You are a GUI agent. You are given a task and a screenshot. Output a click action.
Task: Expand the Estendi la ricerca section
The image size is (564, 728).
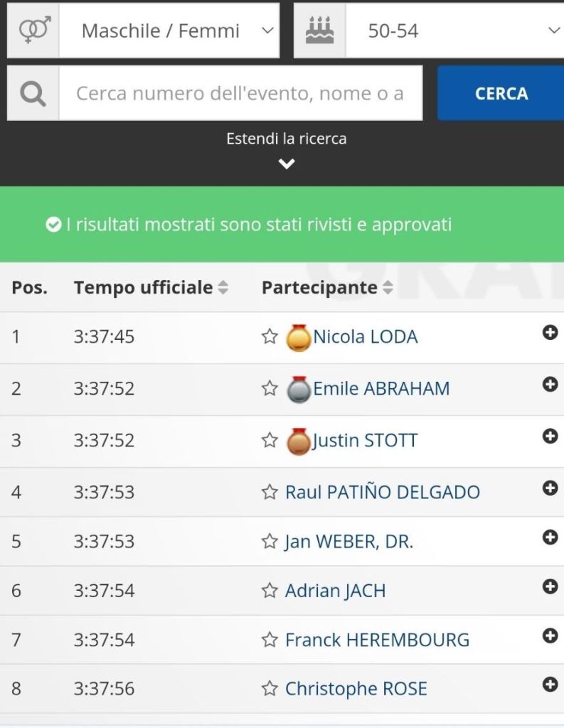coord(286,150)
